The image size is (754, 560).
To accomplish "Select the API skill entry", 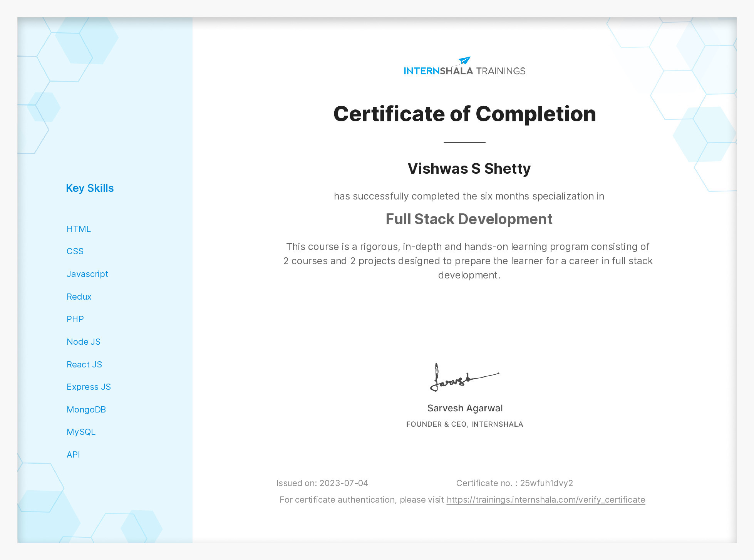I will click(73, 455).
